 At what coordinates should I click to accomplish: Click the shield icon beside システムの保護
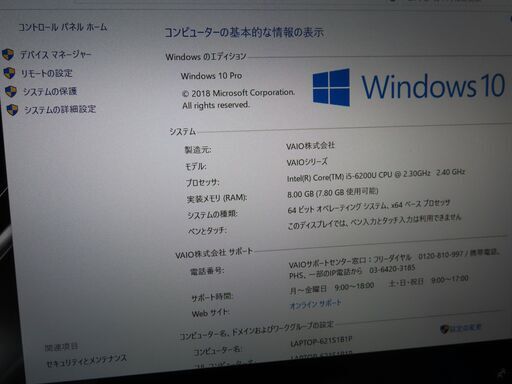click(x=11, y=91)
